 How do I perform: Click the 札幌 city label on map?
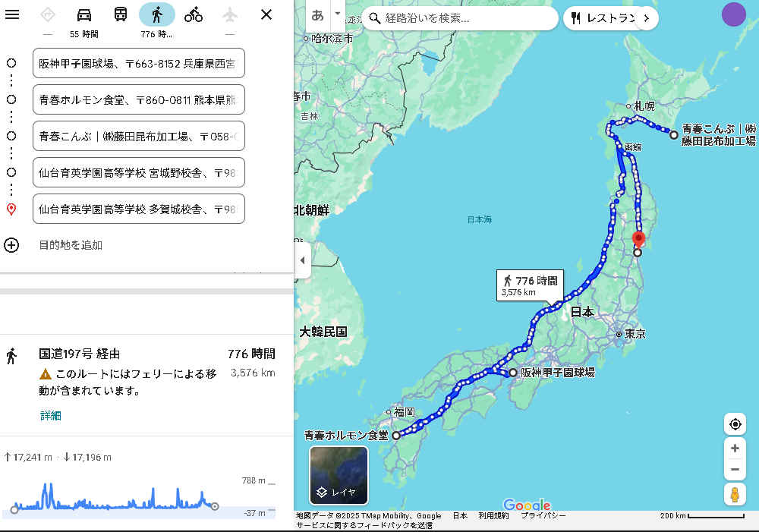644,106
